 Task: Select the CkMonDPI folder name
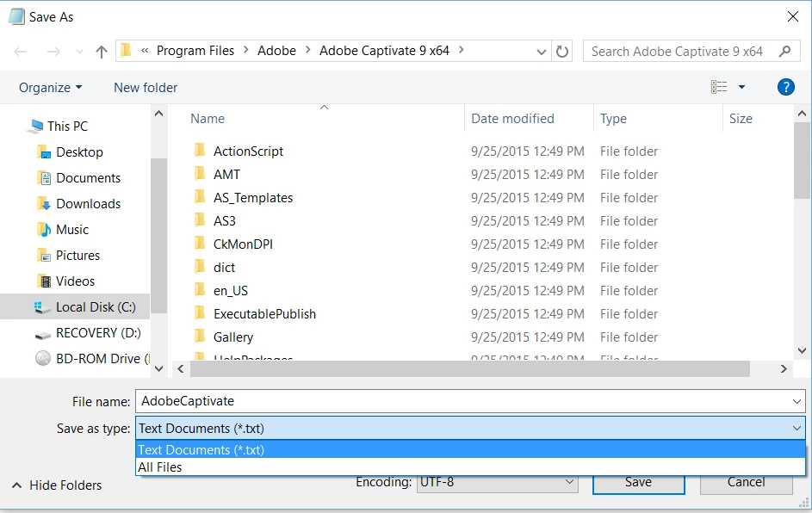243,244
